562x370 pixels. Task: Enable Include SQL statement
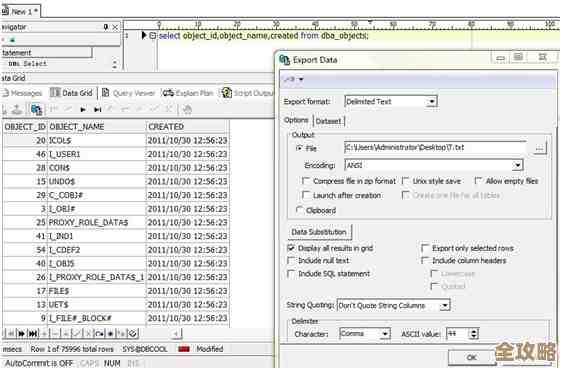coord(291,274)
